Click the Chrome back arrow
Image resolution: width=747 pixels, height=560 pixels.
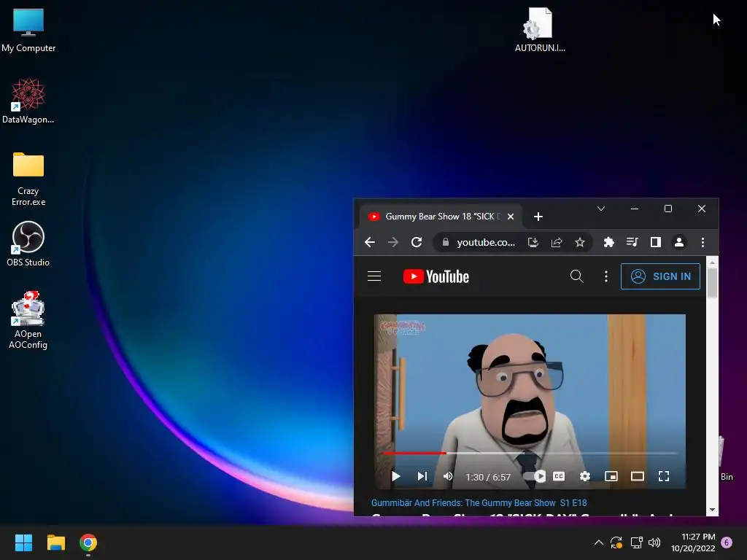(370, 242)
